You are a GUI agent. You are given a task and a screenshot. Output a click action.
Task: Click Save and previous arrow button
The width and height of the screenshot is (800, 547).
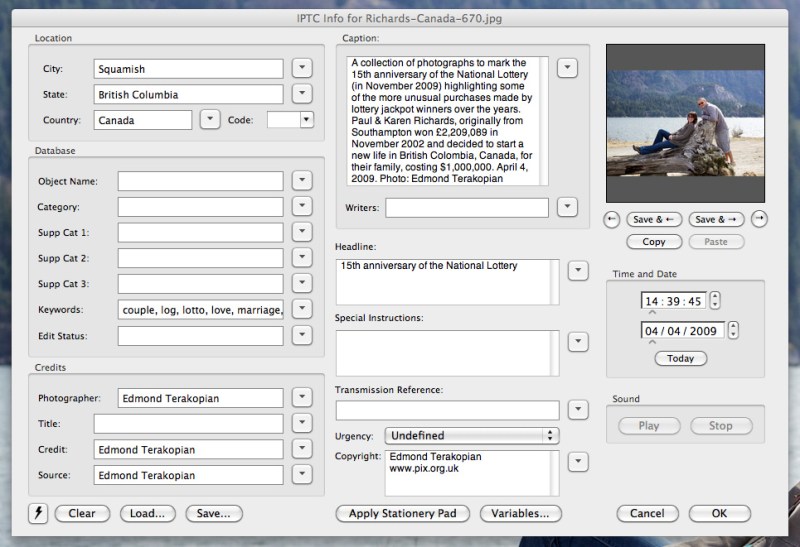[654, 219]
